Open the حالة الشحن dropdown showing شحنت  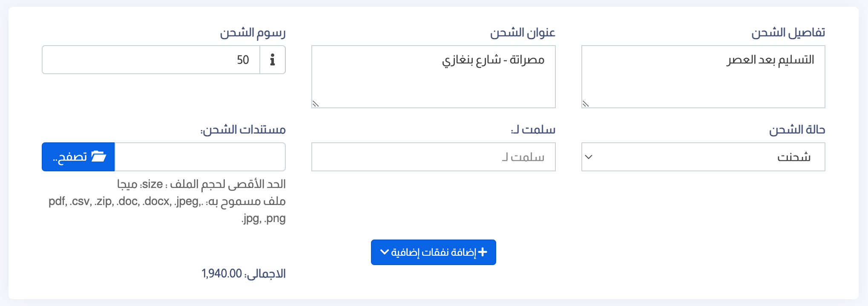[x=703, y=157]
